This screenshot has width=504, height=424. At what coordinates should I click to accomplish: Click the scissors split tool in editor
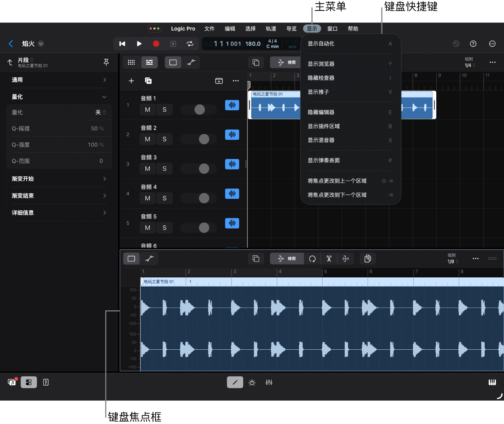coord(329,259)
